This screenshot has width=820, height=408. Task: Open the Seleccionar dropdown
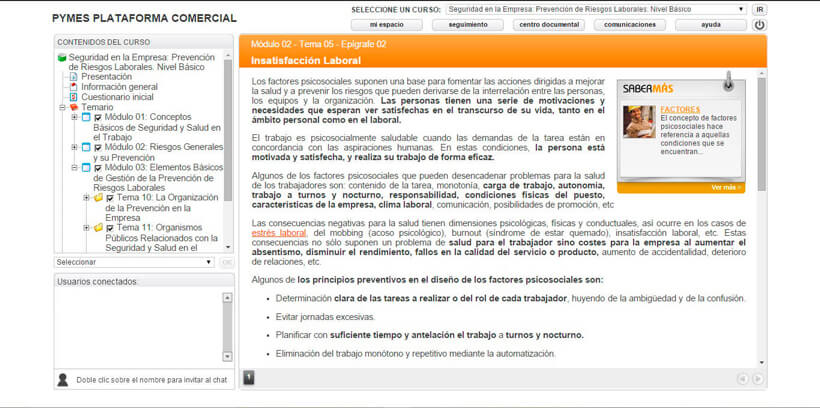[x=134, y=262]
